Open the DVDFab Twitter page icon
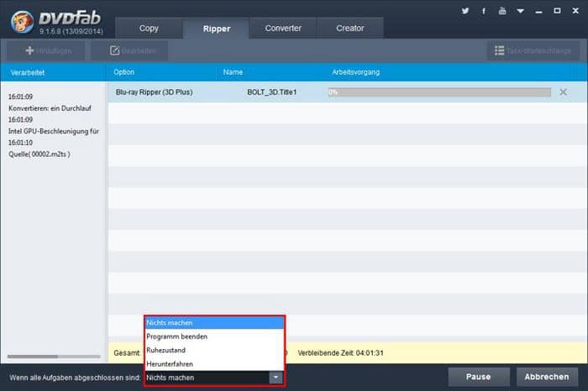 [465, 11]
